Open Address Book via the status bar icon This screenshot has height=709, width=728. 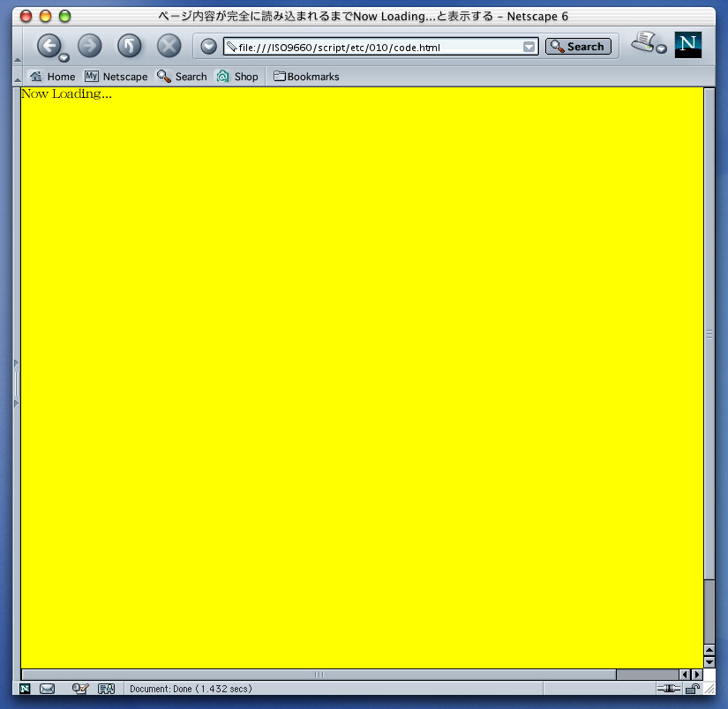106,689
